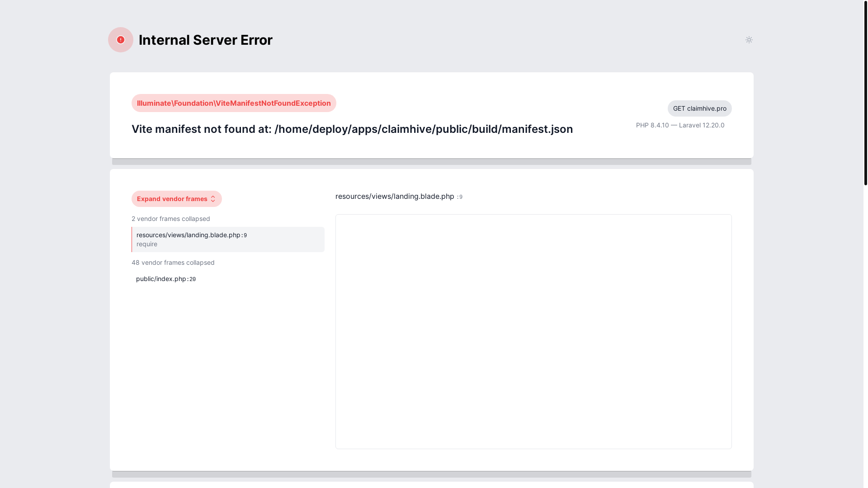This screenshot has height=488, width=868.
Task: Click the GET claimhive.pro request badge
Action: (x=699, y=108)
